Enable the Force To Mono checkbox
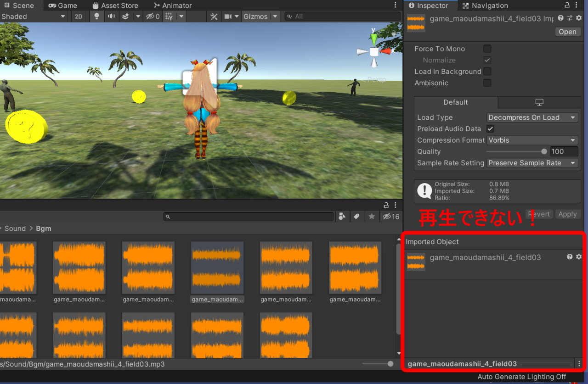 tap(487, 49)
